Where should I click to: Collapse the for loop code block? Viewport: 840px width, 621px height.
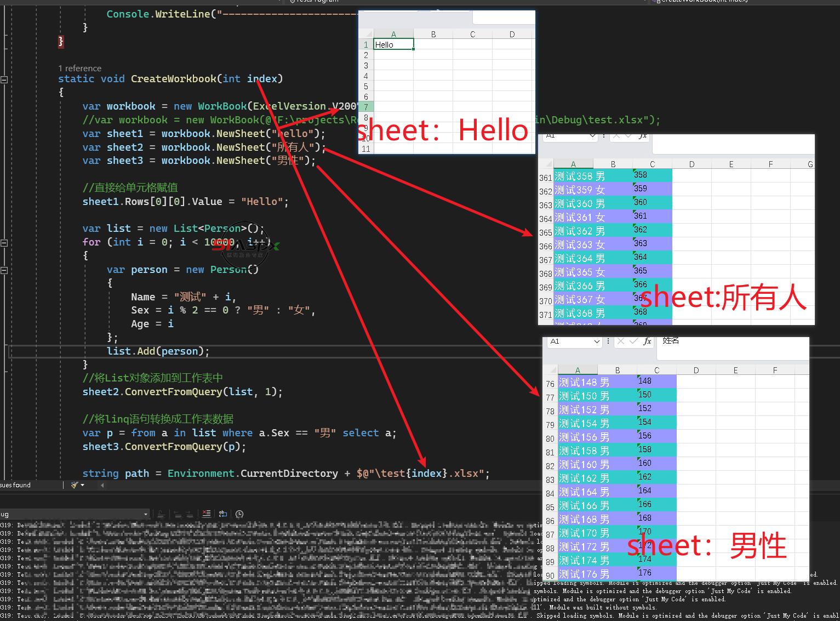point(4,243)
